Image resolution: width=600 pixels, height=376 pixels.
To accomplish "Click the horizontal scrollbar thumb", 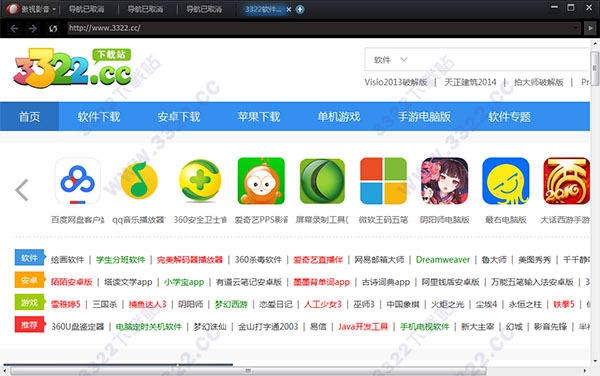I will click(x=249, y=371).
